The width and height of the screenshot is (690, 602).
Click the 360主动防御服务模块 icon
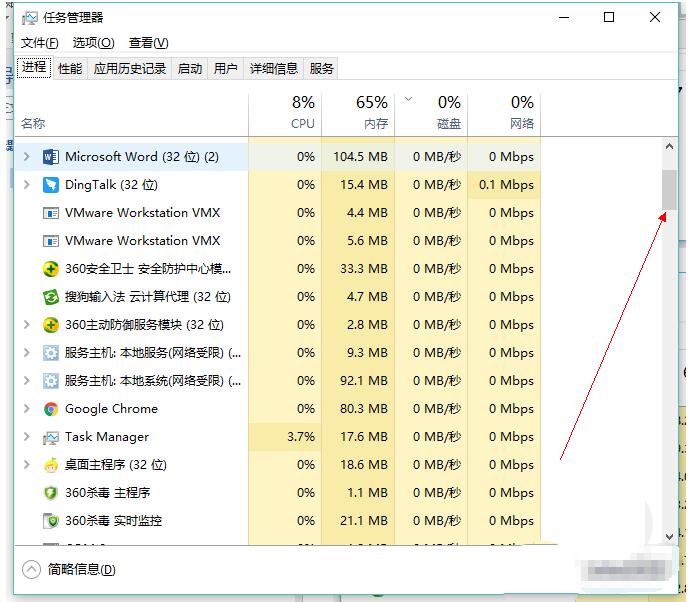[x=51, y=325]
